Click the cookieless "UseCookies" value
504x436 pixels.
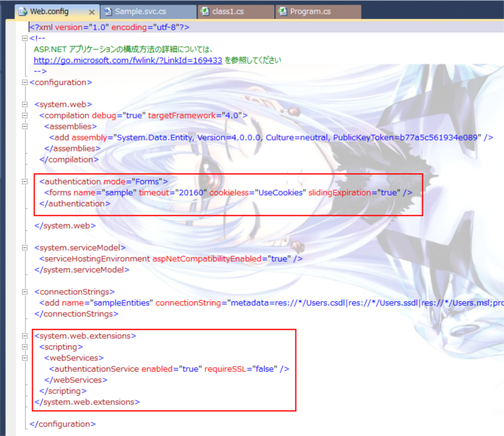tap(280, 193)
